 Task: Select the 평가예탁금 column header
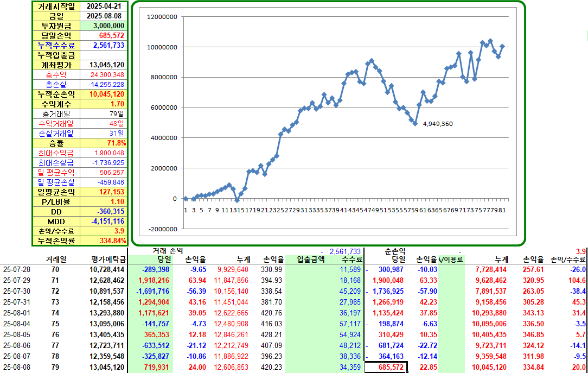(x=107, y=260)
